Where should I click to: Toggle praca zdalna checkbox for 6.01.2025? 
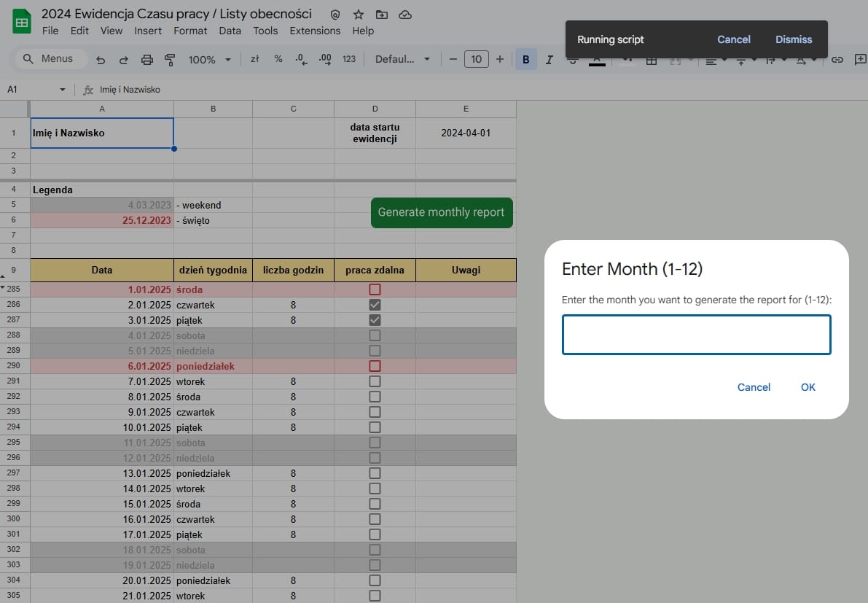pos(375,366)
